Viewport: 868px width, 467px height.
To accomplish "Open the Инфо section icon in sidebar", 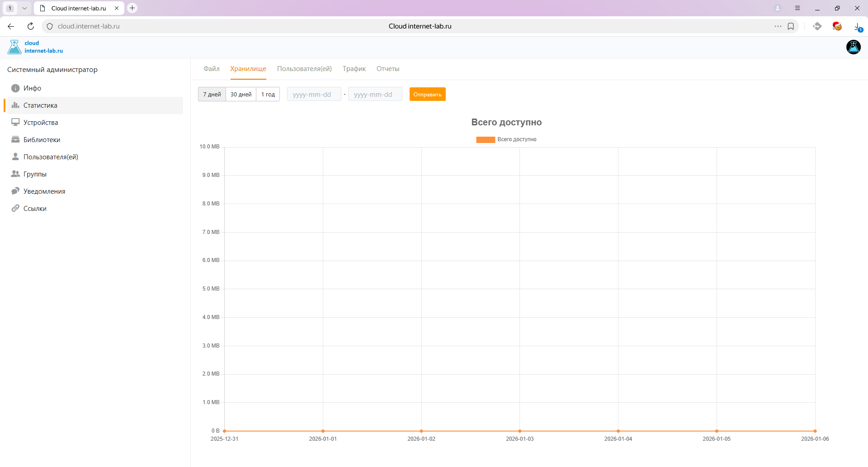I will 15,88.
